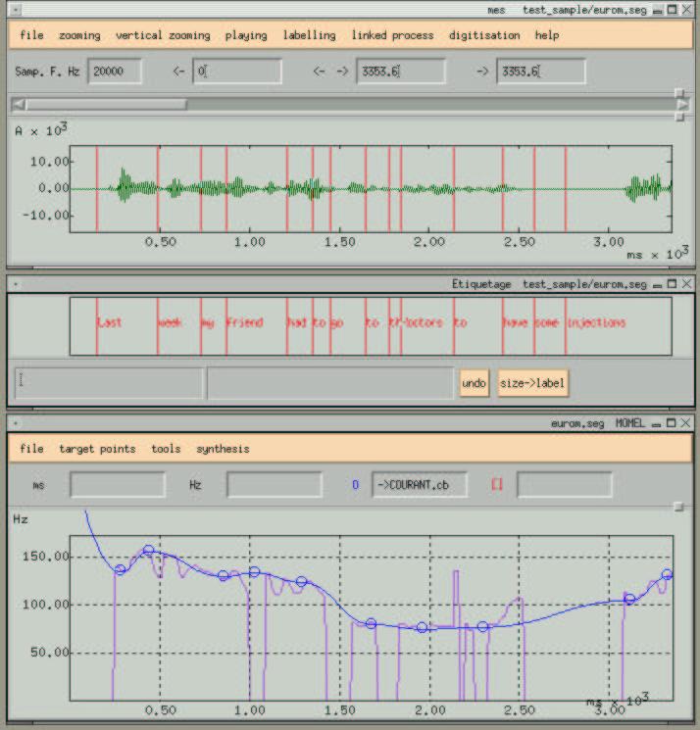Viewport: 700px width, 730px height.
Task: Select the target point near 2.3 s
Action: coord(483,627)
